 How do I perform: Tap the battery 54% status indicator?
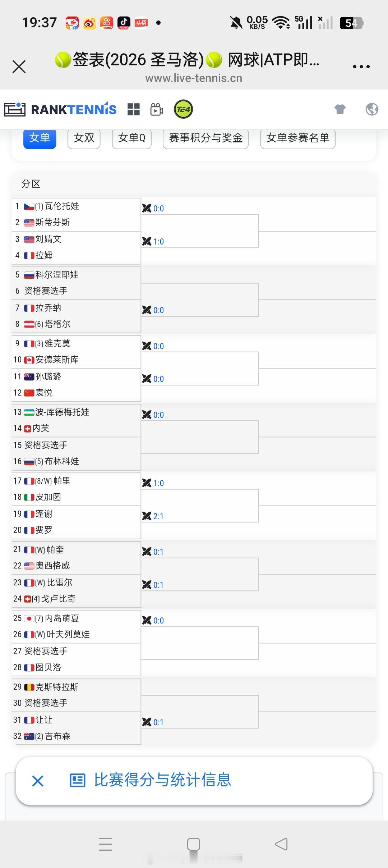point(350,22)
